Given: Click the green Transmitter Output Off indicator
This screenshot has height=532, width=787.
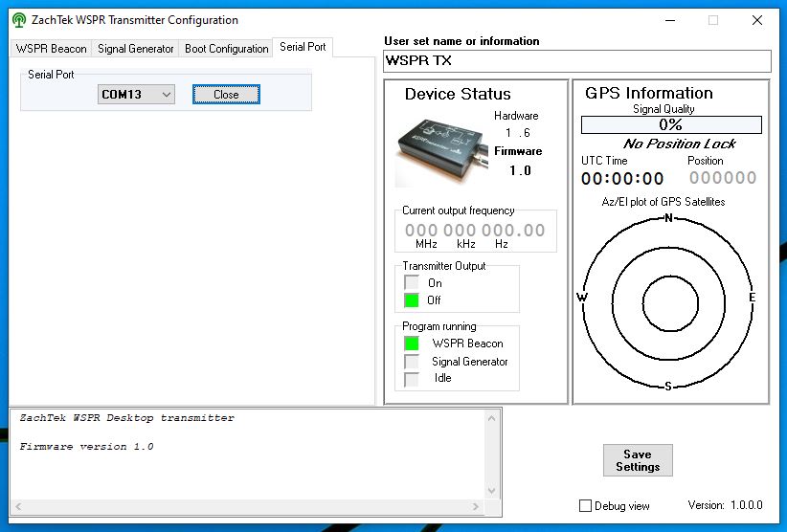Looking at the screenshot, I should (x=412, y=300).
